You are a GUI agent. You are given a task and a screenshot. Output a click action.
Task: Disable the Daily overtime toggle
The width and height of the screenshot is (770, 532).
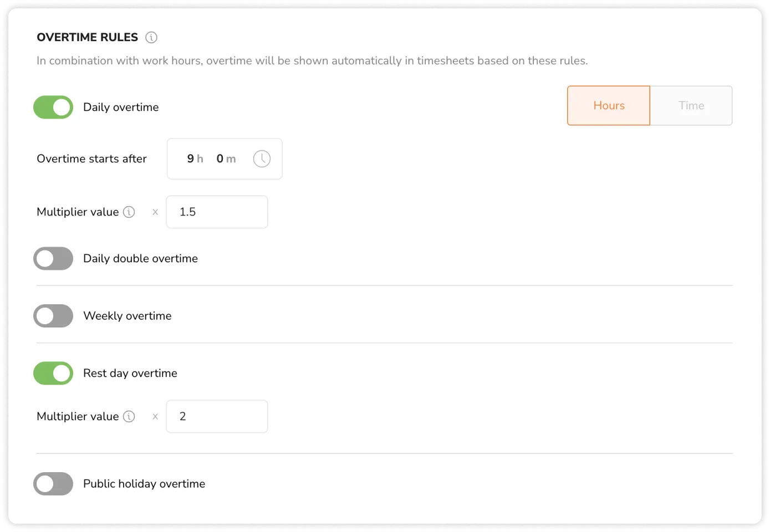pos(53,108)
